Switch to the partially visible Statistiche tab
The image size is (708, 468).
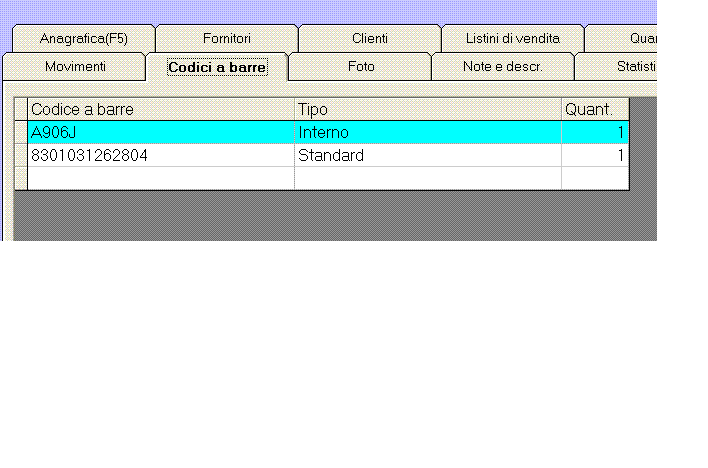(x=630, y=67)
